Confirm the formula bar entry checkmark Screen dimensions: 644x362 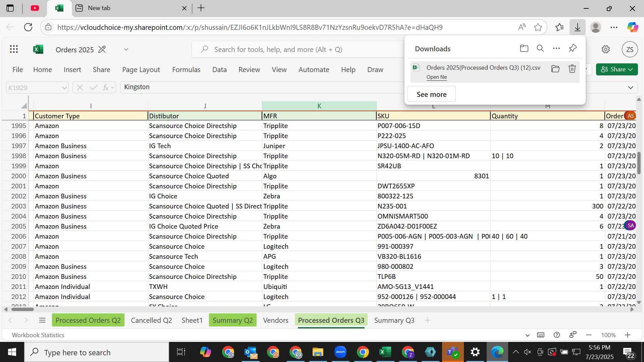pyautogui.click(x=94, y=87)
